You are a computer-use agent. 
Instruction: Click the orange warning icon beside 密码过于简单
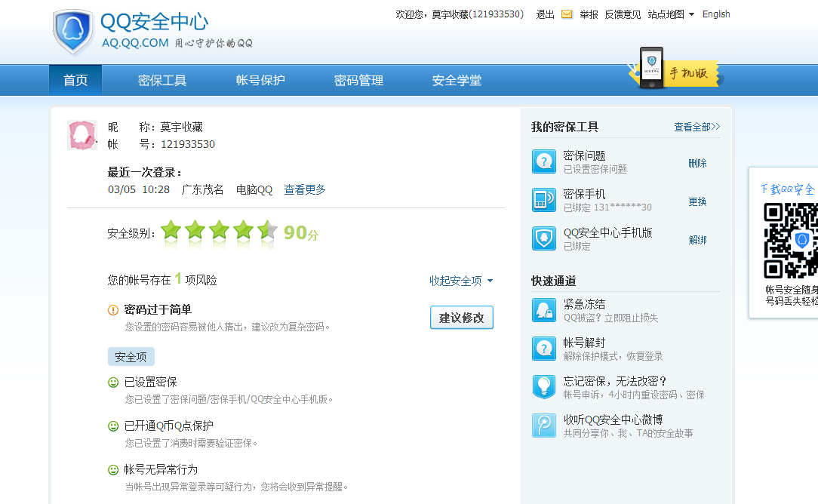tap(113, 310)
